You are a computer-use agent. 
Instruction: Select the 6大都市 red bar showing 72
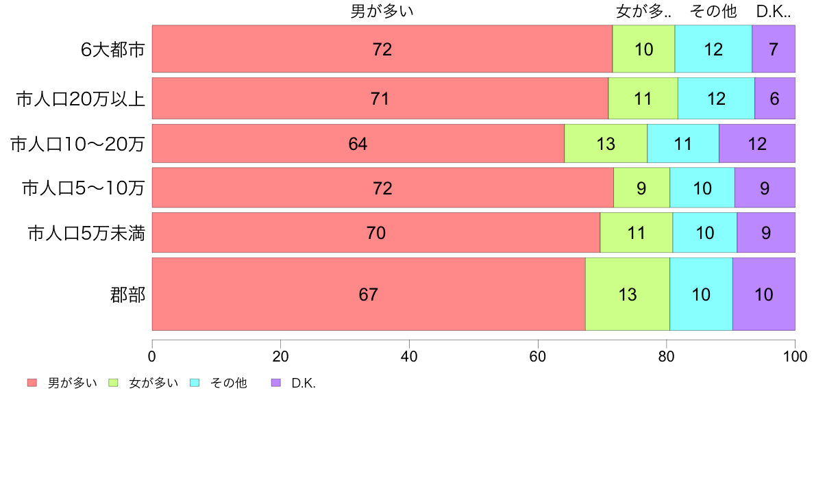[x=382, y=49]
